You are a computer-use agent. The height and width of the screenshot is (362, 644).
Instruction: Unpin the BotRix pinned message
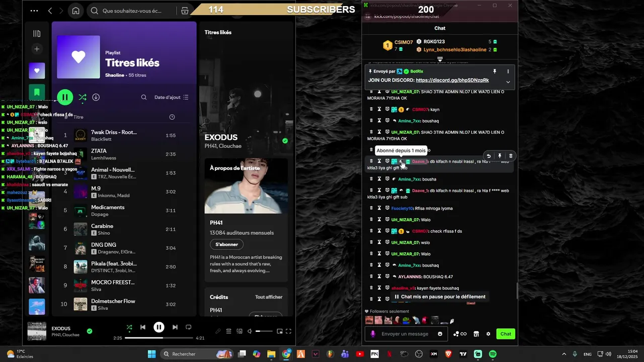click(495, 71)
